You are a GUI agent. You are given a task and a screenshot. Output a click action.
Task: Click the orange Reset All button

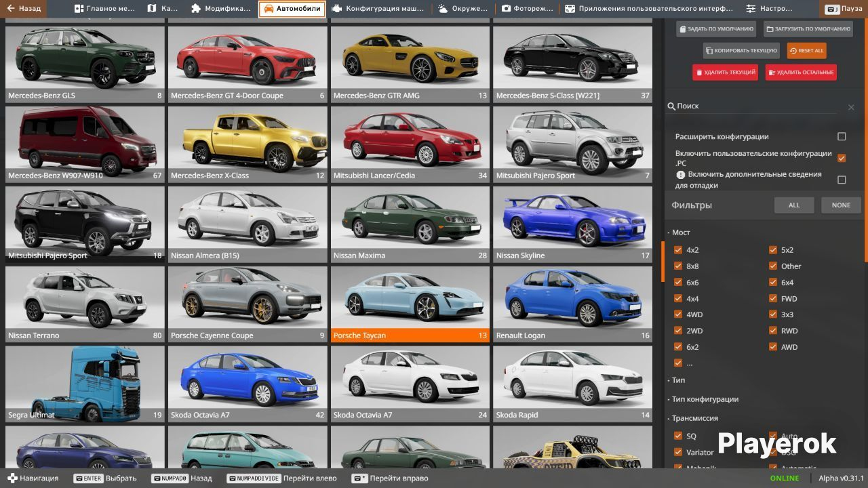point(806,51)
